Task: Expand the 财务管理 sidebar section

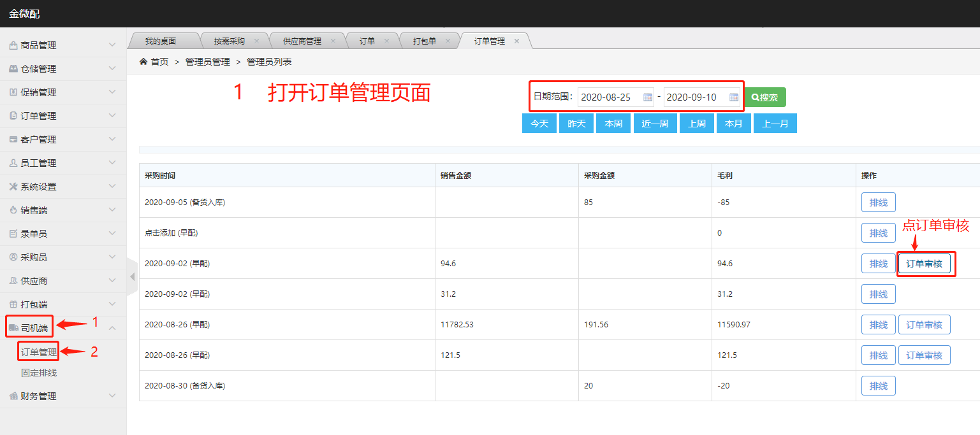Action: pos(112,396)
